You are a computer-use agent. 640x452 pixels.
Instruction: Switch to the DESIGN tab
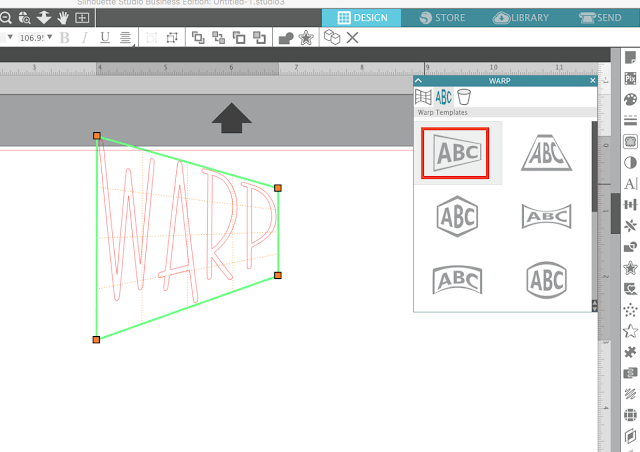(x=362, y=18)
